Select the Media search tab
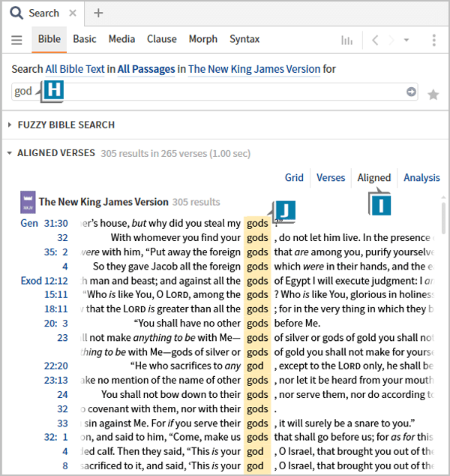 click(121, 39)
